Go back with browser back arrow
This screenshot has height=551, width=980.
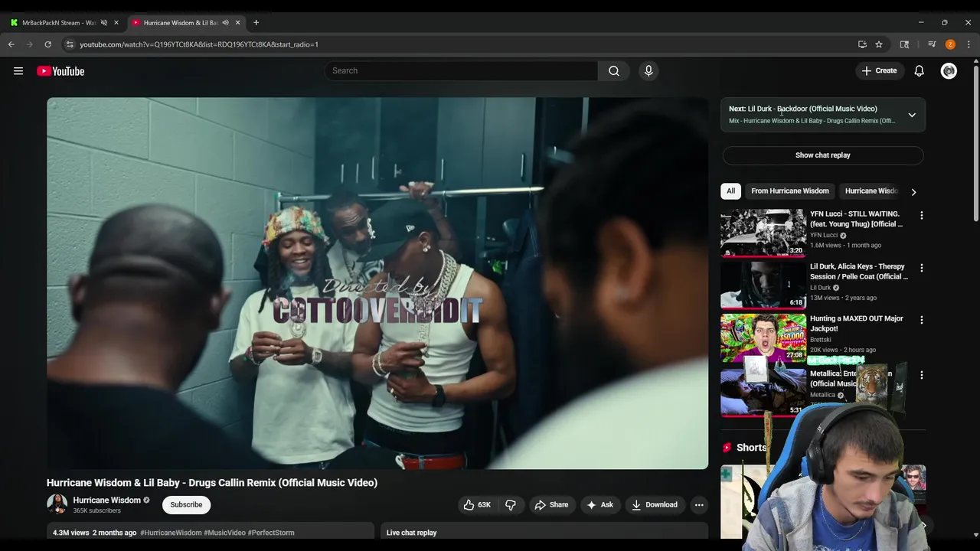(x=11, y=44)
